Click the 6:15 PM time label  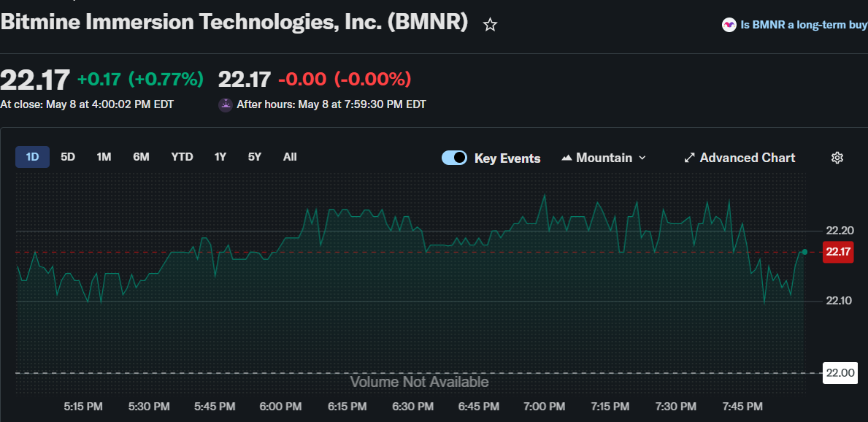point(347,407)
